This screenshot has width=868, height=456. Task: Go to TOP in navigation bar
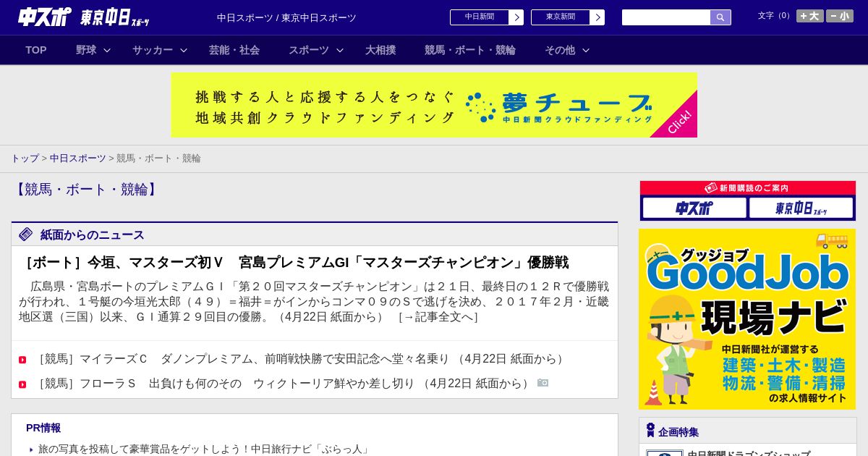tap(36, 50)
